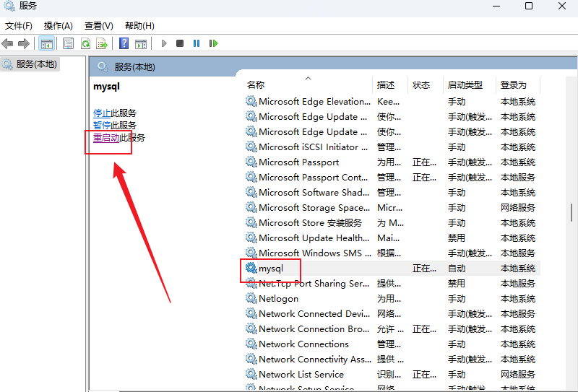Select Network Connections service

click(392, 344)
